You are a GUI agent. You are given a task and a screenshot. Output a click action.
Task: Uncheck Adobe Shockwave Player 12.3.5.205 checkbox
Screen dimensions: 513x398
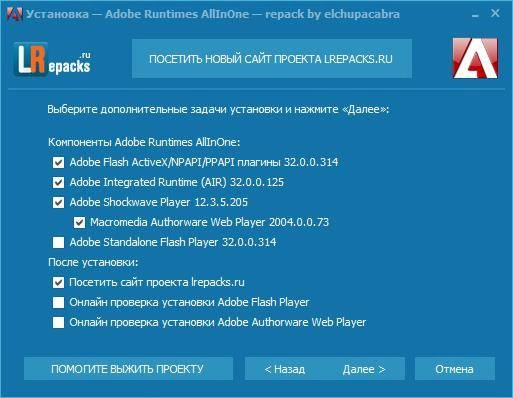(58, 202)
